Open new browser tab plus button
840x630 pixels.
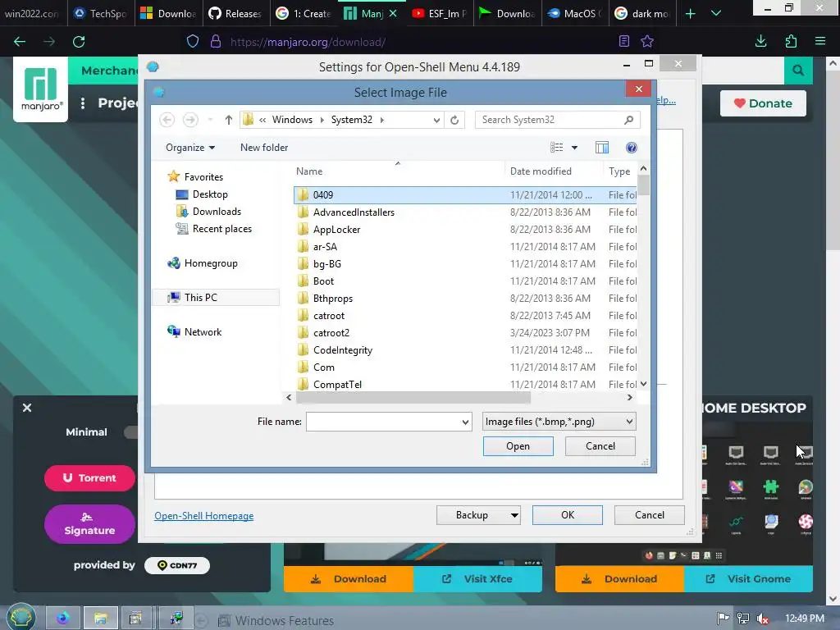point(691,13)
